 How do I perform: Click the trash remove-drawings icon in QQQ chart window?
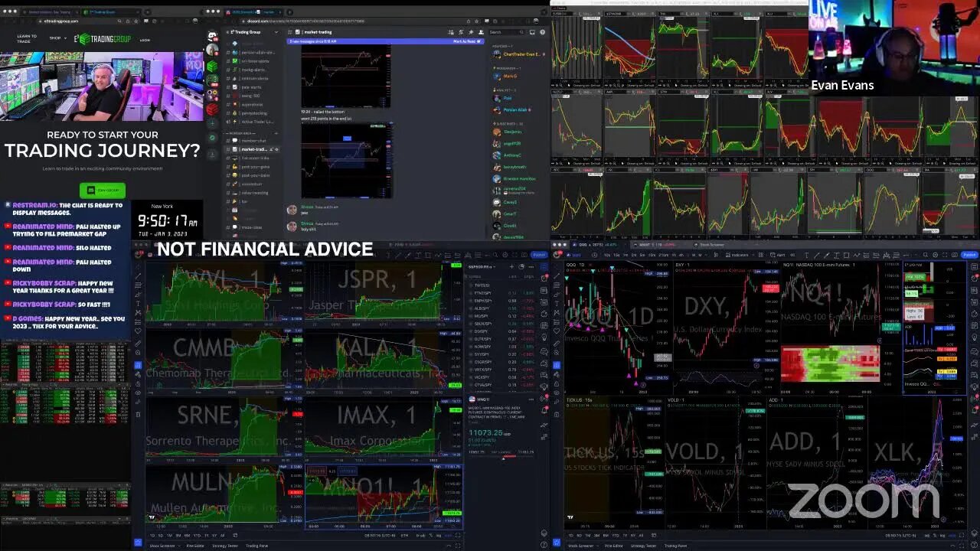(557, 415)
